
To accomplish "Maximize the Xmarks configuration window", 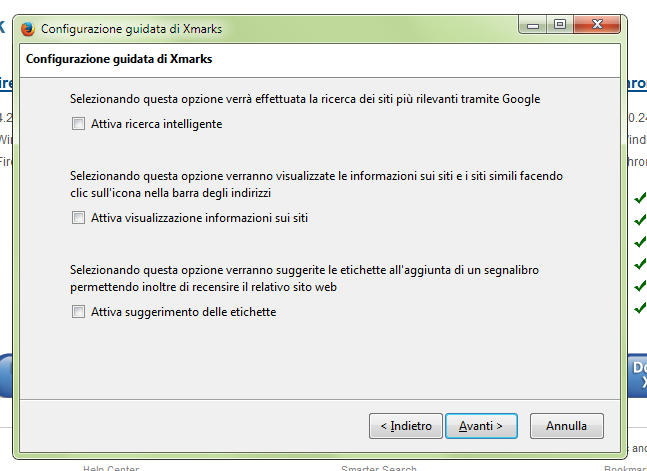I will 559,25.
